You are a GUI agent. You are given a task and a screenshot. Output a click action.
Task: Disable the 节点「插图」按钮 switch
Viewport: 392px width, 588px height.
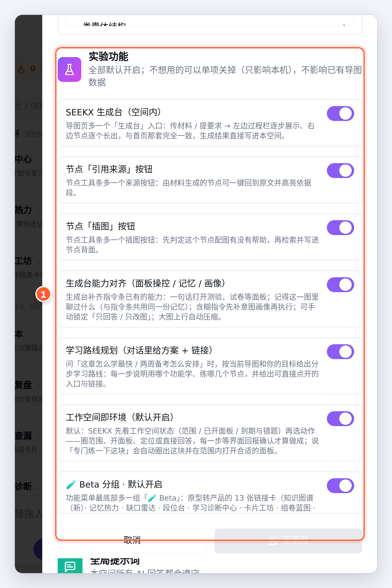341,228
